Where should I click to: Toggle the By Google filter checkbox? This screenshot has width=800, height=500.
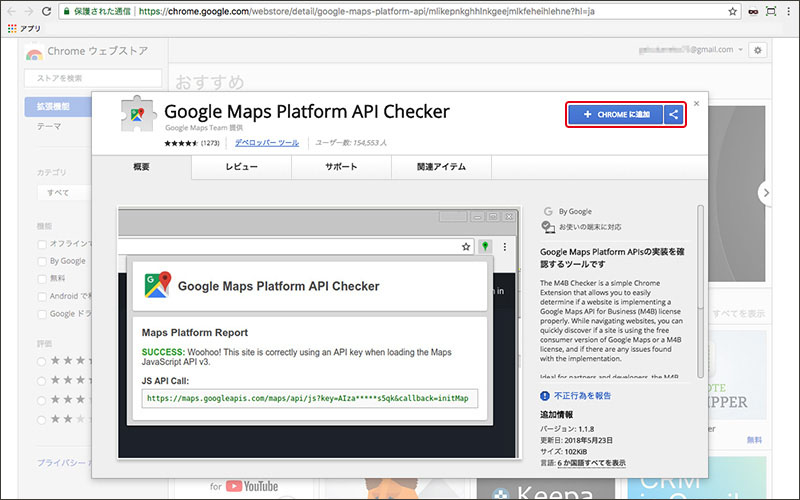(x=42, y=262)
